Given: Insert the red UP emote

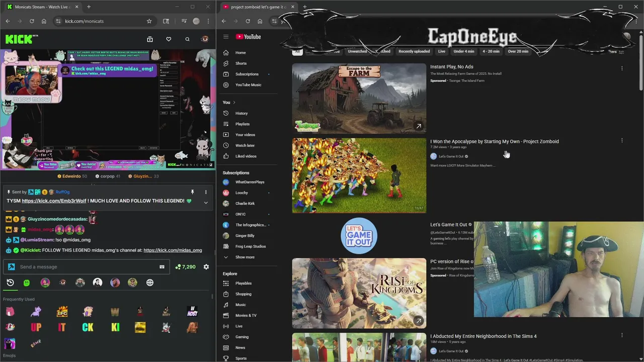Looking at the screenshot, I should click(x=36, y=327).
